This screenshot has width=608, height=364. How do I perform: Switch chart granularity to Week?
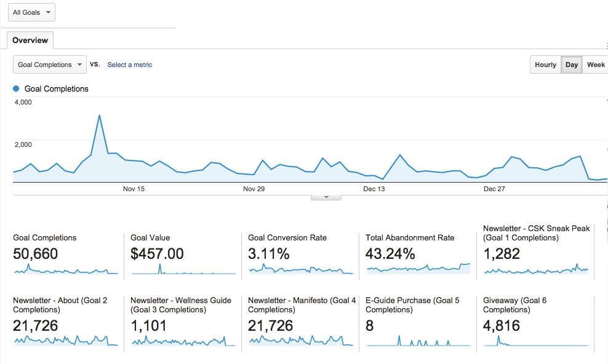tap(595, 65)
